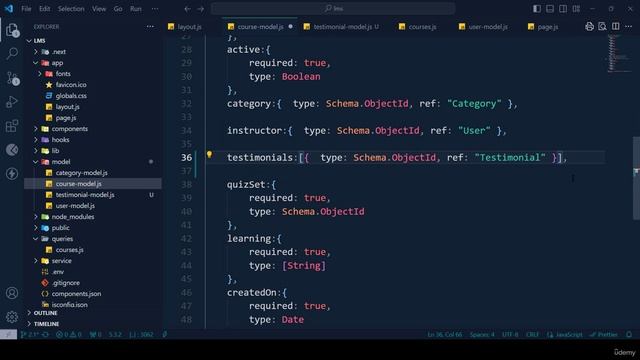This screenshot has height=360, width=640.
Task: Click the GitLens-style round icon in activity bar
Action: pos(12,150)
